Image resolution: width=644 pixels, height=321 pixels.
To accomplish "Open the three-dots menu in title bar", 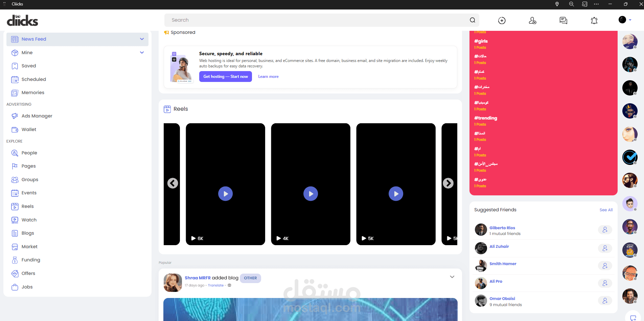I will tap(596, 4).
